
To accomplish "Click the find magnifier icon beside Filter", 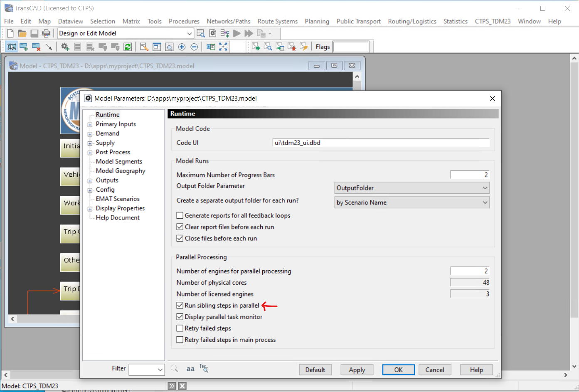I will pyautogui.click(x=175, y=369).
